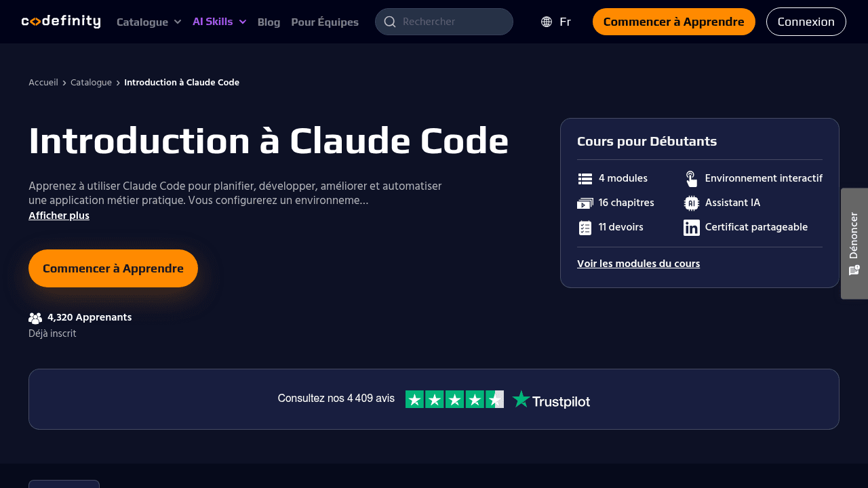The height and width of the screenshot is (488, 868).
Task: Click the globe language icon
Action: 547,22
